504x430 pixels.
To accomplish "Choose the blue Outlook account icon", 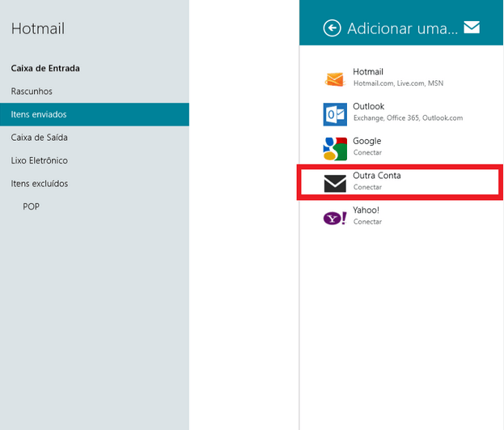I will click(335, 113).
